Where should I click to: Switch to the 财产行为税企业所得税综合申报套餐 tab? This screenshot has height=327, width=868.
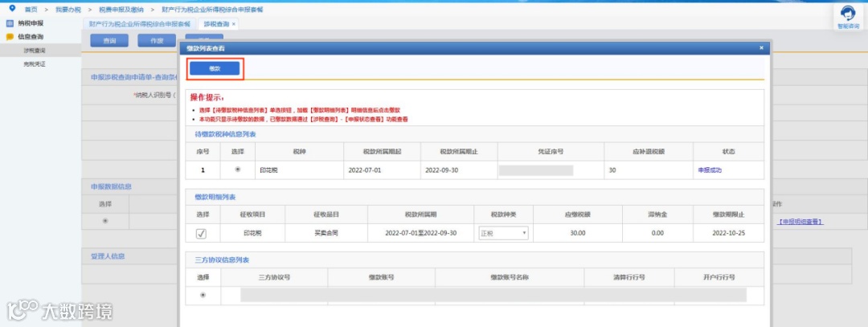[x=139, y=24]
